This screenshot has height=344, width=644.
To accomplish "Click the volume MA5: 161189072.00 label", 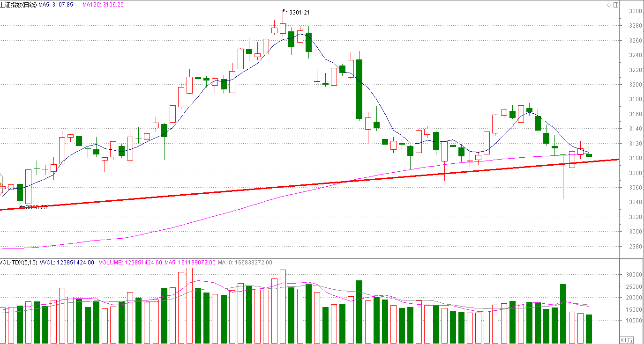I will [190, 263].
